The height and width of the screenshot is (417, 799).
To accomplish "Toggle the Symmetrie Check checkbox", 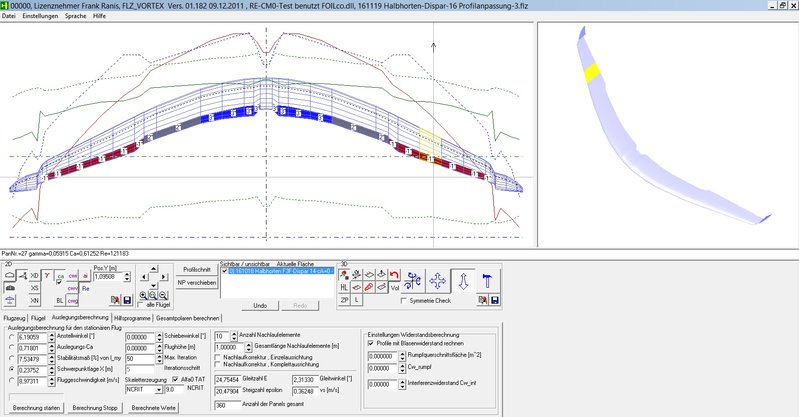I will (x=403, y=300).
